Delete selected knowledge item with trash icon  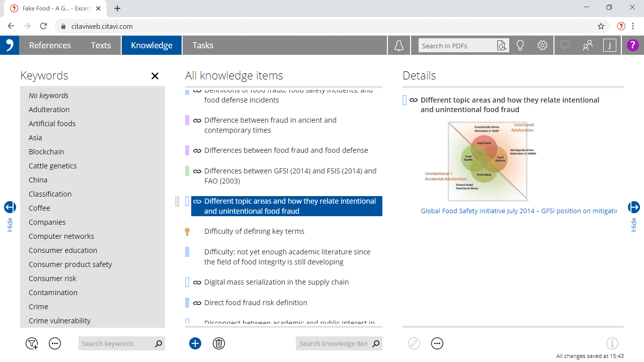(219, 343)
